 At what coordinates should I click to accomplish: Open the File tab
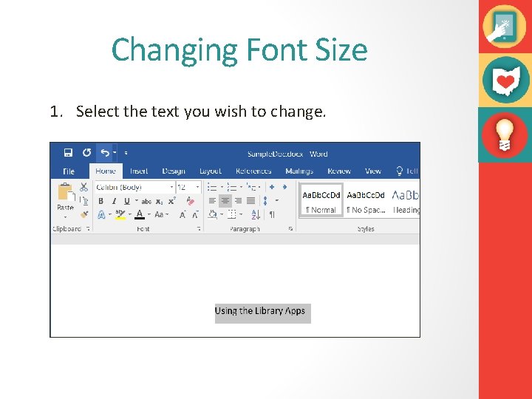coord(69,171)
